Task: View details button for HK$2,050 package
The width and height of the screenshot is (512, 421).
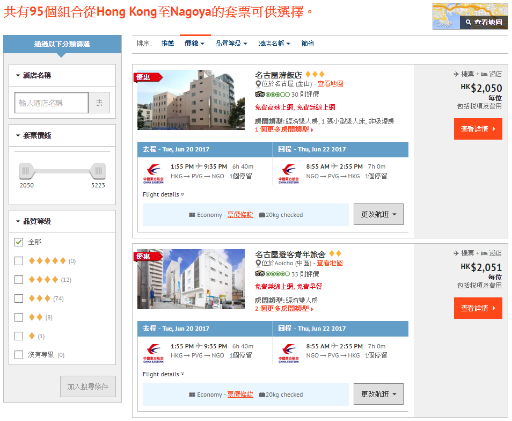Action: 478,129
